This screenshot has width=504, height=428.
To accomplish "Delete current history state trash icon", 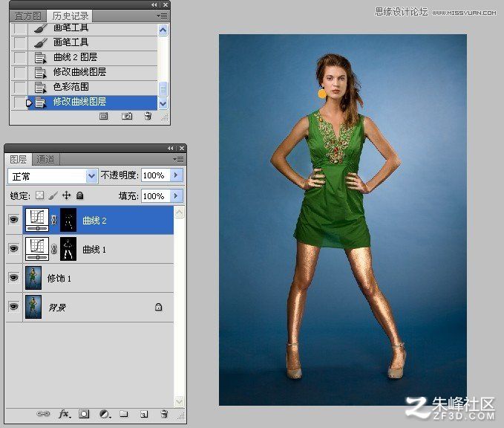I will point(148,116).
